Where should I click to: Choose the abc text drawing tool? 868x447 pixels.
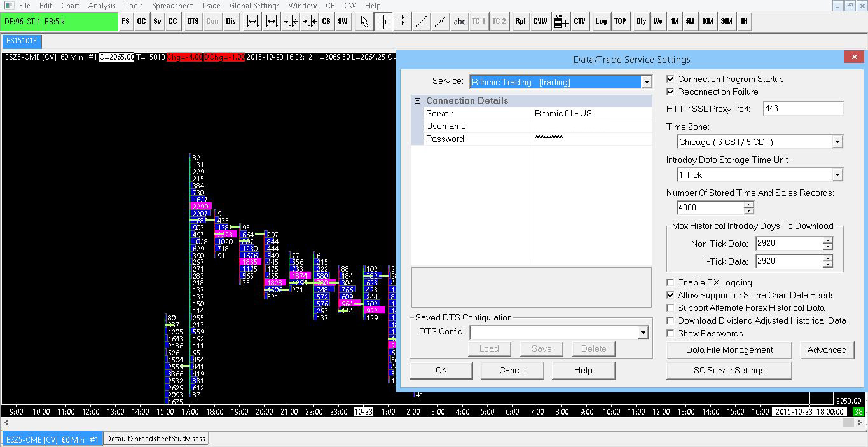[459, 22]
